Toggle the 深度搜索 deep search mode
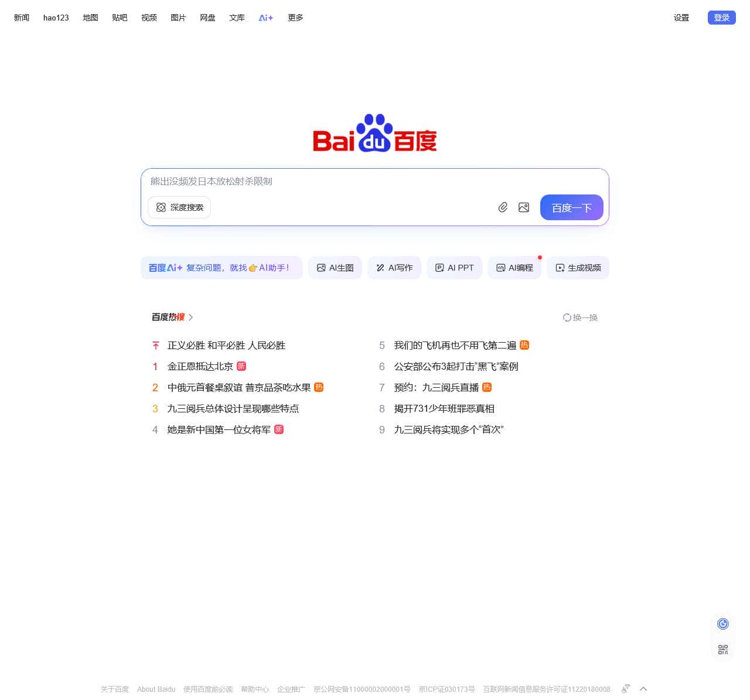This screenshot has width=750, height=700. (179, 207)
